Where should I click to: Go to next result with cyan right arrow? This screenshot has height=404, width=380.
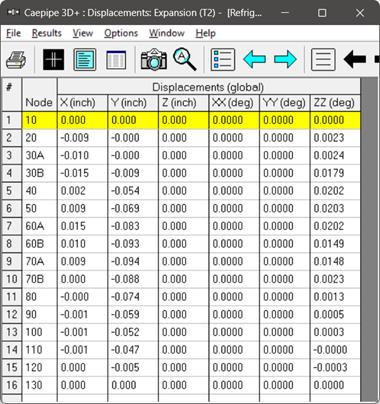pos(285,60)
